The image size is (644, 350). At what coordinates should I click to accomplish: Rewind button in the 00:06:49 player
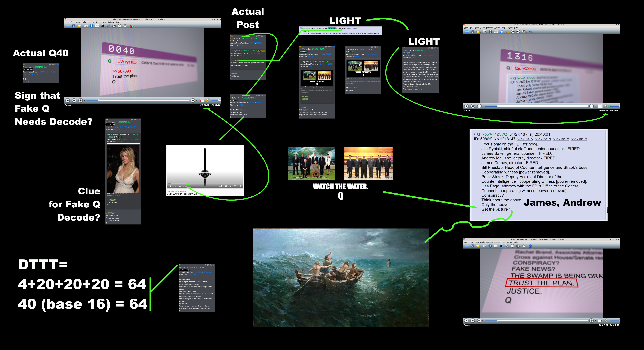tap(81, 100)
